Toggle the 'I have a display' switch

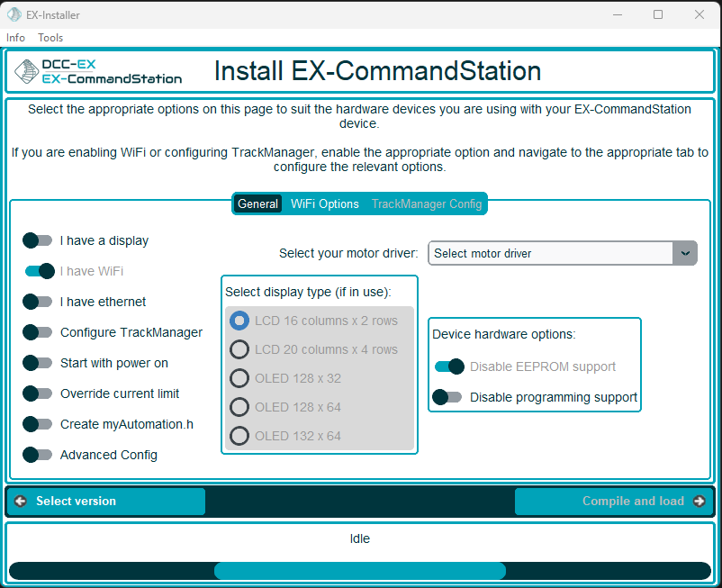tap(38, 240)
